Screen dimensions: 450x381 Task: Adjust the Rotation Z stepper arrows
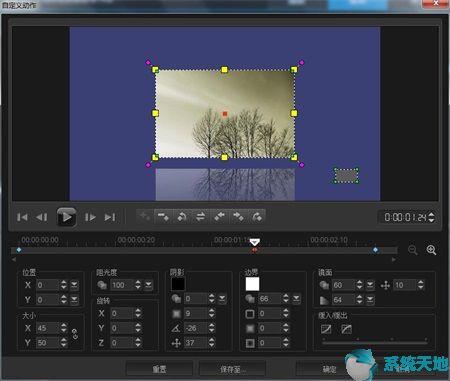[138, 343]
